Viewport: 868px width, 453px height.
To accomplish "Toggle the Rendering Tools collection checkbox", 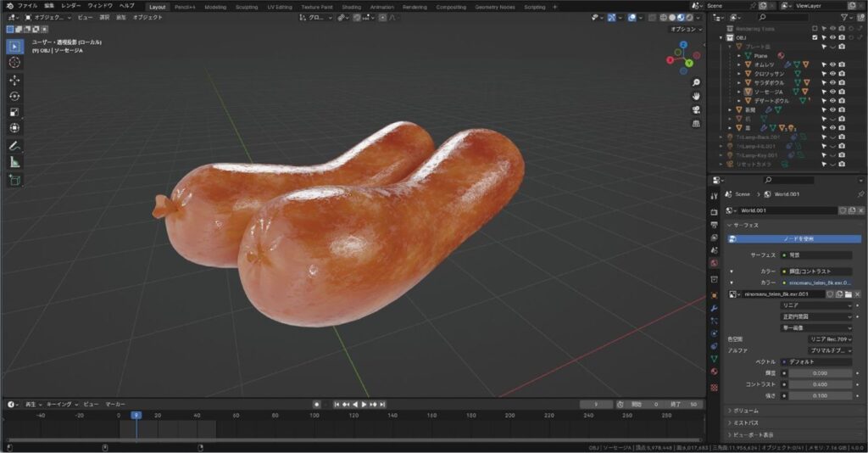I will [x=815, y=28].
